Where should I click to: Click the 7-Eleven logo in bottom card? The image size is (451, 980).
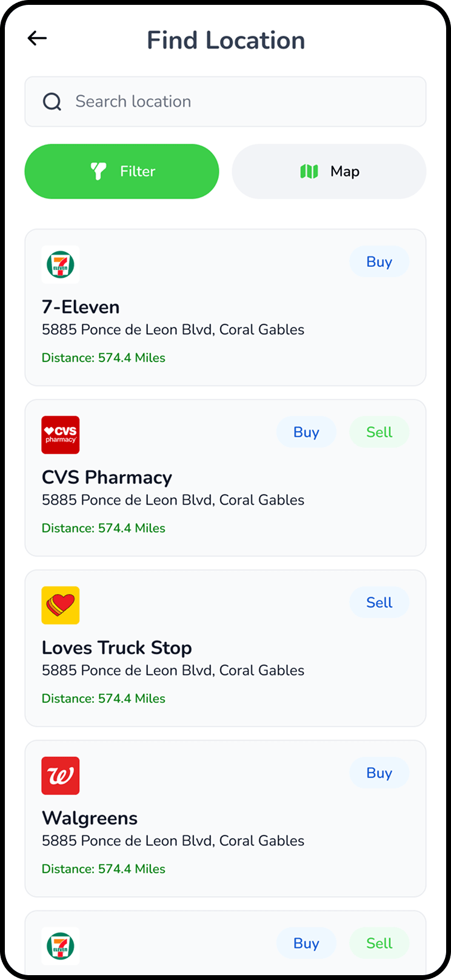[x=61, y=945]
